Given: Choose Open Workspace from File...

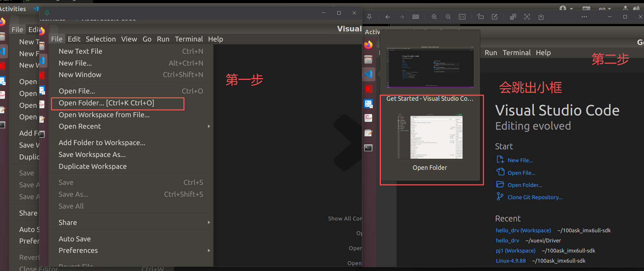Looking at the screenshot, I should (x=131, y=115).
